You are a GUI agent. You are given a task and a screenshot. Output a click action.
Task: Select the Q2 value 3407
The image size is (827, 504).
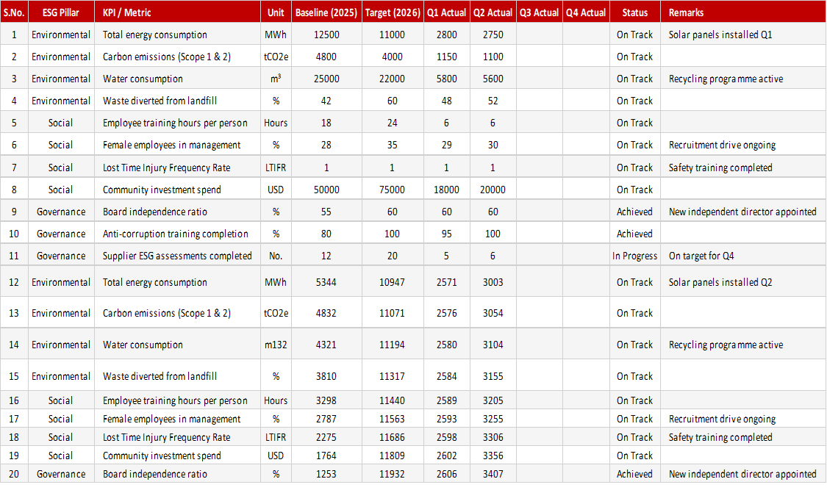pyautogui.click(x=493, y=475)
